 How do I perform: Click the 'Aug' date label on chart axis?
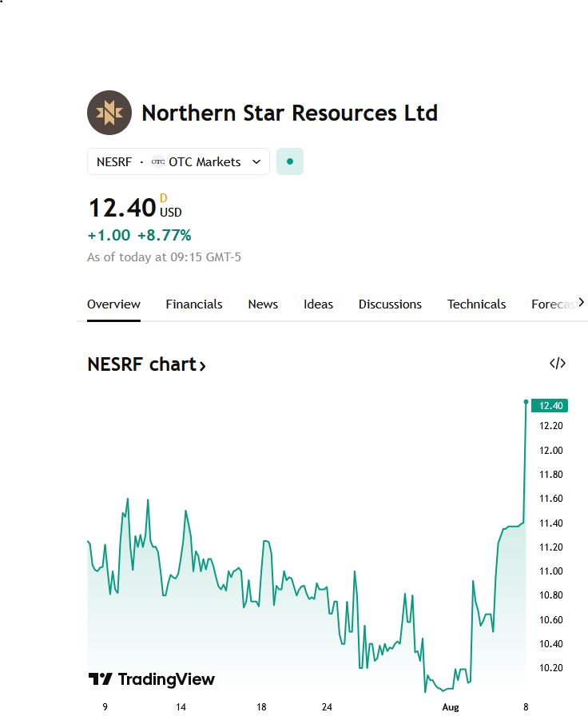[x=451, y=707]
